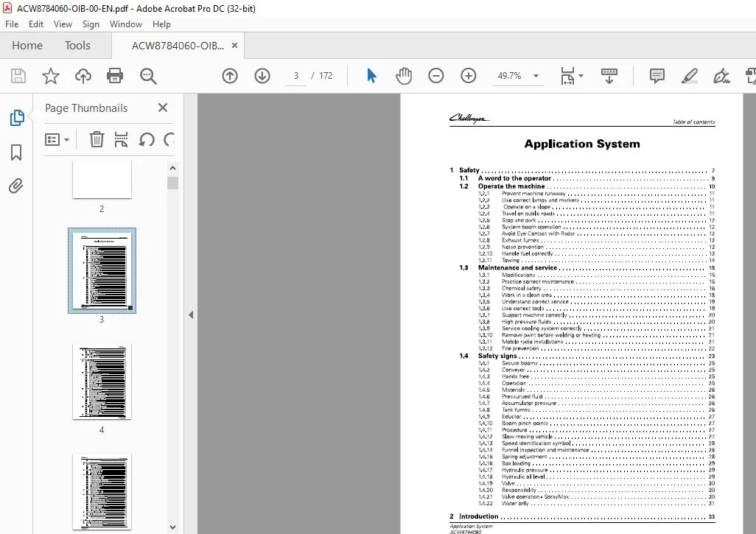Activate the Hand pan tool
The height and width of the screenshot is (534, 756).
(x=404, y=76)
